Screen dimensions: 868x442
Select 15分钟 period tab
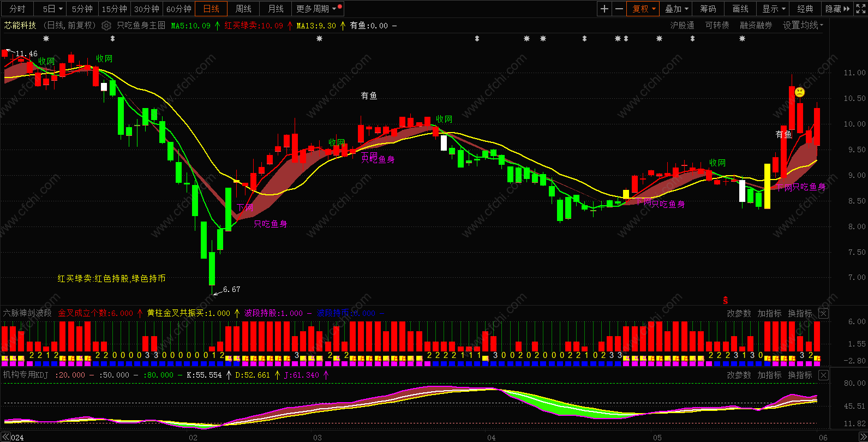point(115,9)
